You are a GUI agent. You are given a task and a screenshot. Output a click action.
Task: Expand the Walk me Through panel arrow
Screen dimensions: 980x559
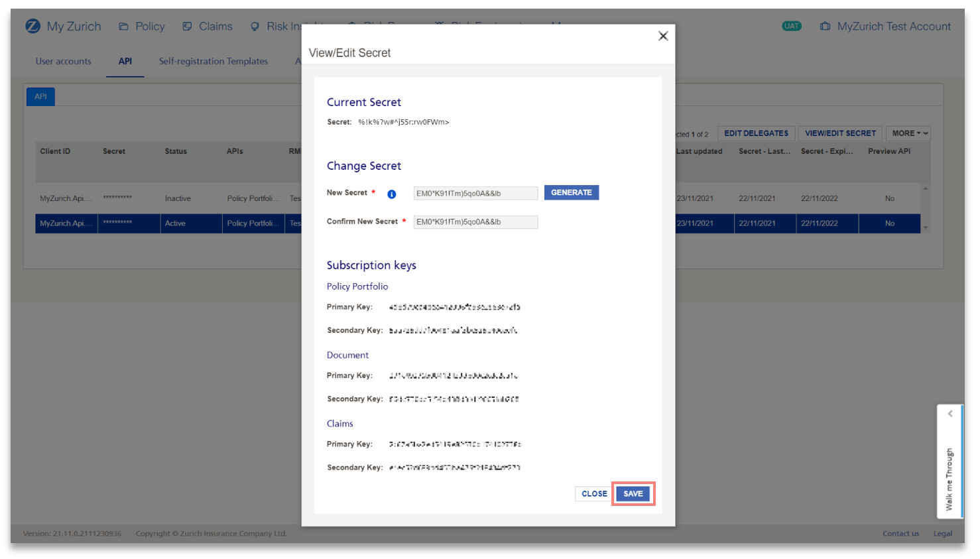(949, 414)
